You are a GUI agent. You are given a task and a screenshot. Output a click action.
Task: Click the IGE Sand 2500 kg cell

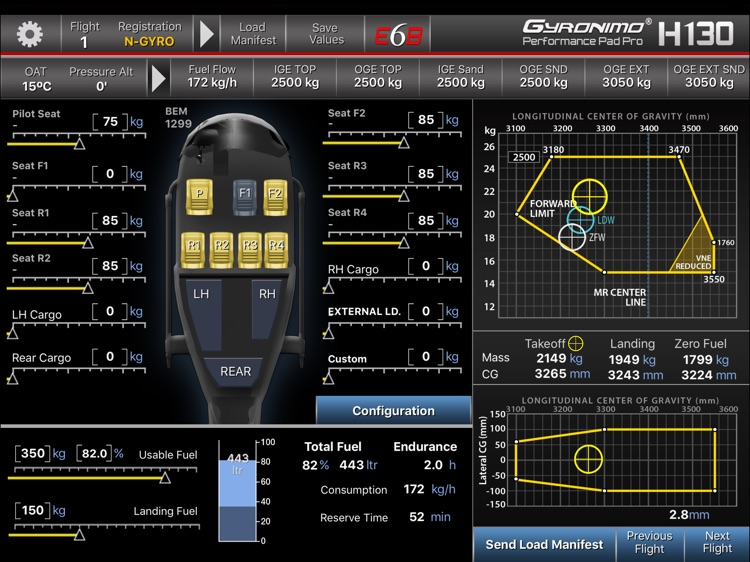[461, 77]
